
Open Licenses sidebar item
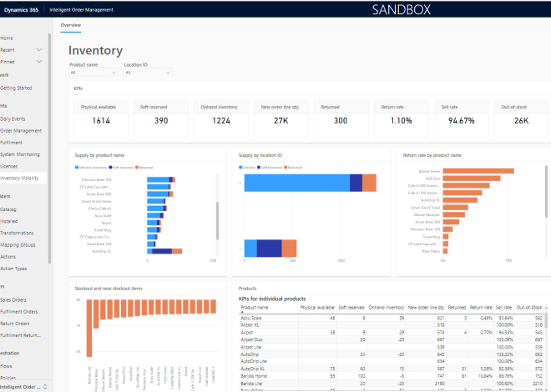(x=9, y=166)
